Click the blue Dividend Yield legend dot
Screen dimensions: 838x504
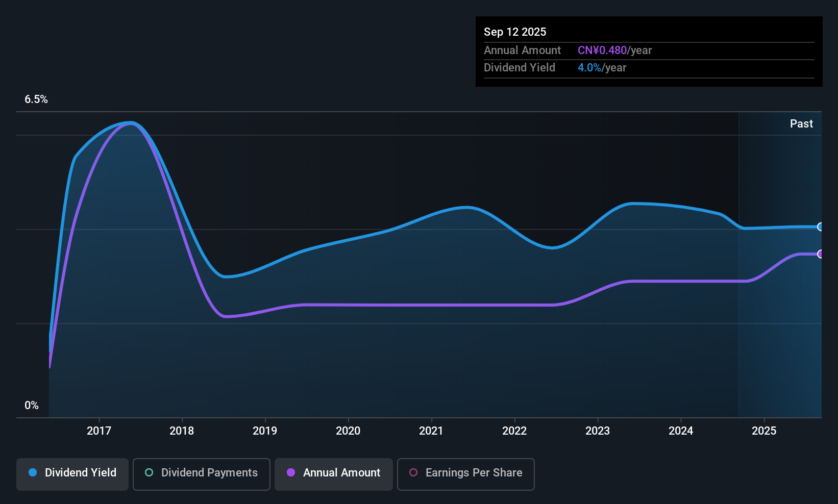click(x=32, y=473)
